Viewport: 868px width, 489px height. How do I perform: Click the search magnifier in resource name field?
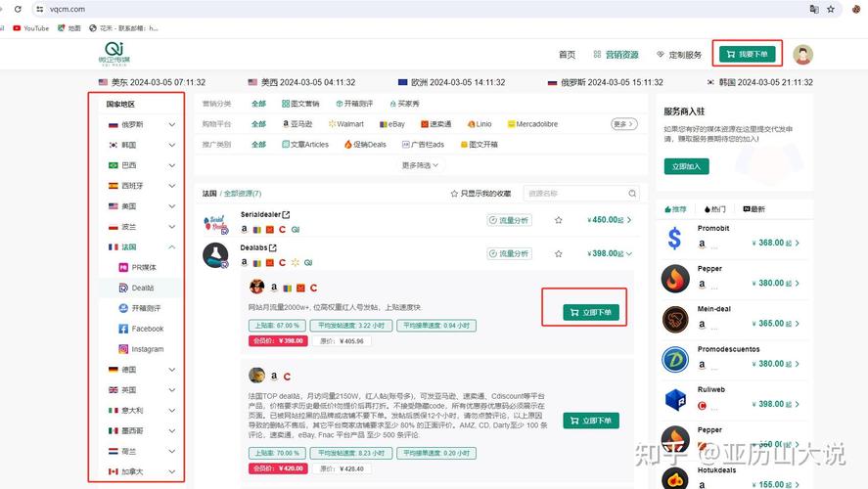tap(632, 193)
